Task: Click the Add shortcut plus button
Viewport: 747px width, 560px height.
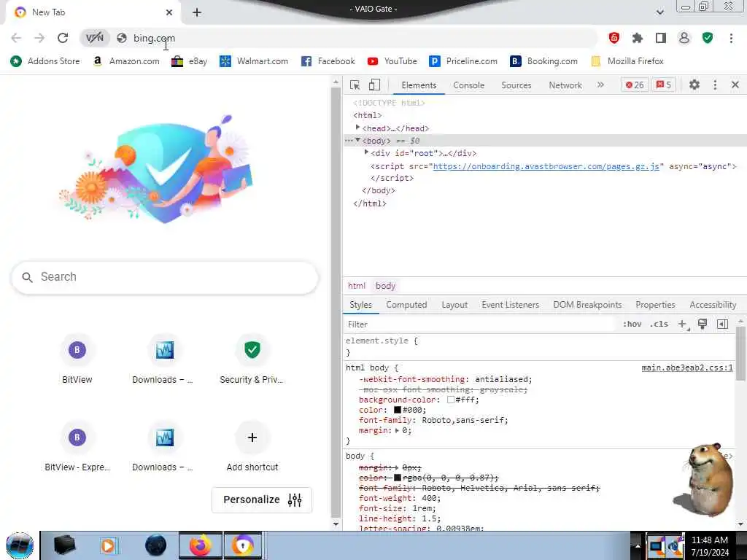Action: tap(252, 437)
